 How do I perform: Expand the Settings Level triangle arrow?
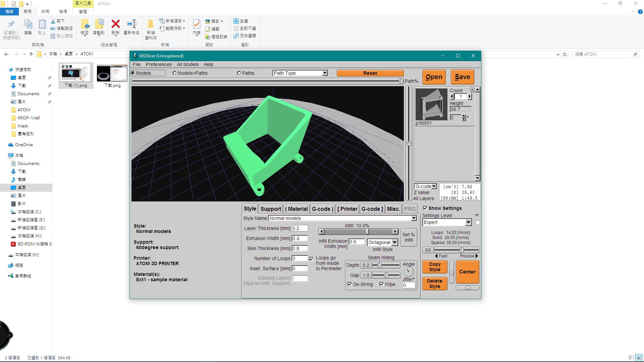(477, 216)
